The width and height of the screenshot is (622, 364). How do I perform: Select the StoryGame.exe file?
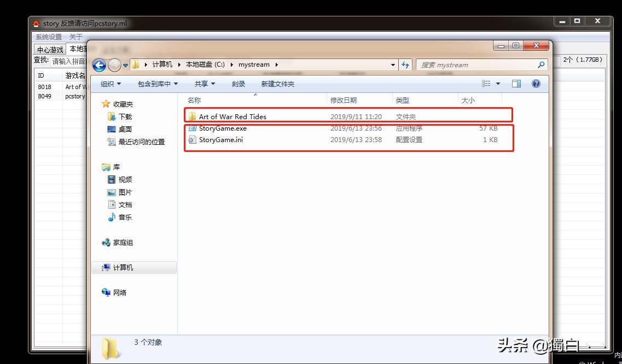click(222, 128)
